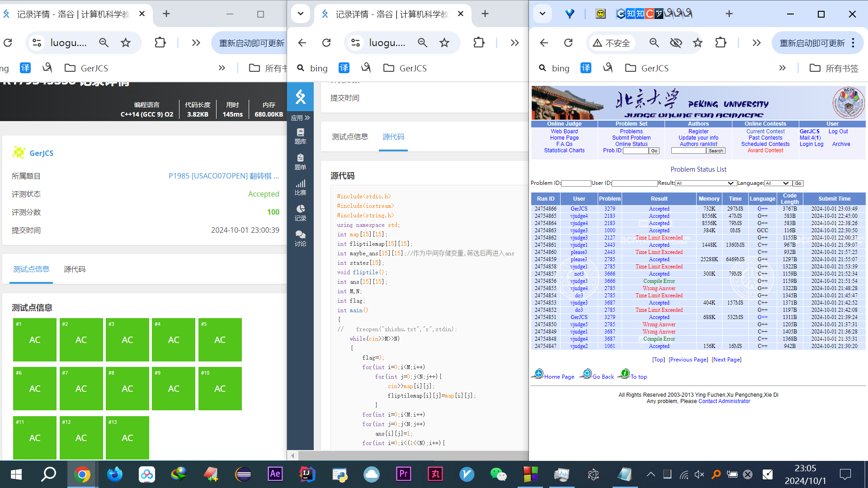Image resolution: width=868 pixels, height=488 pixels.
Task: Expand the Language filter dropdown
Action: (x=777, y=183)
